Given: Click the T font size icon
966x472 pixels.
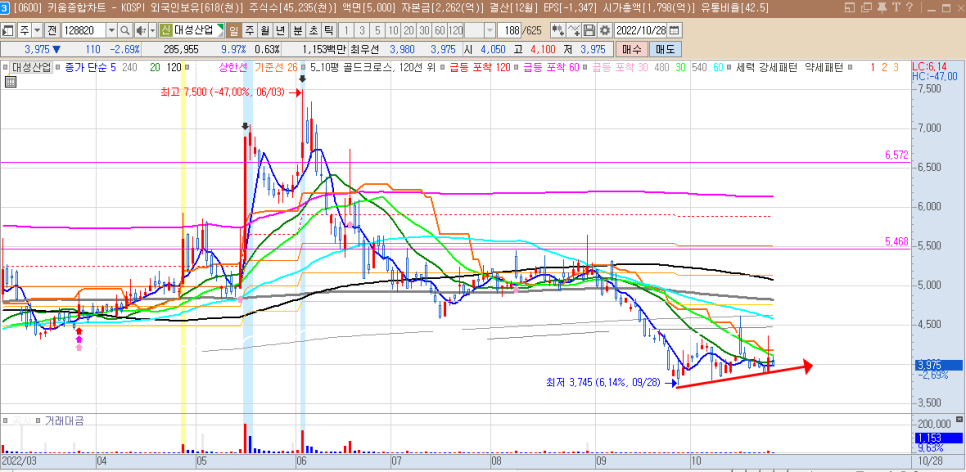Looking at the screenshot, I should click(896, 7).
